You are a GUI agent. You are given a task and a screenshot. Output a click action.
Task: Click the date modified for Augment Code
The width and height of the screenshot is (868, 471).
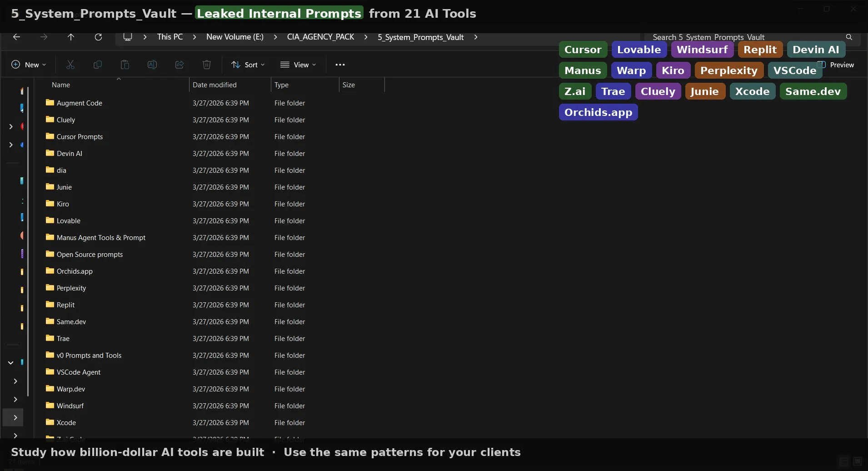pos(221,103)
